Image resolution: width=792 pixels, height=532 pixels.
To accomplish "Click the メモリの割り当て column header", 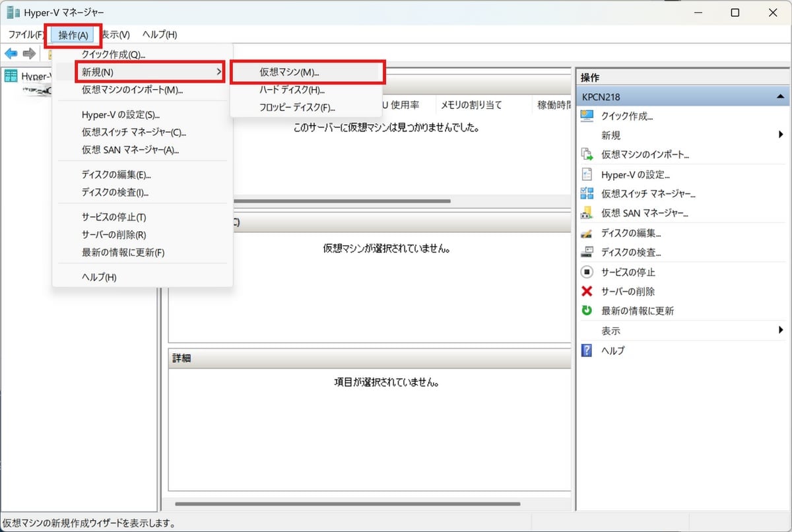I will 471,105.
